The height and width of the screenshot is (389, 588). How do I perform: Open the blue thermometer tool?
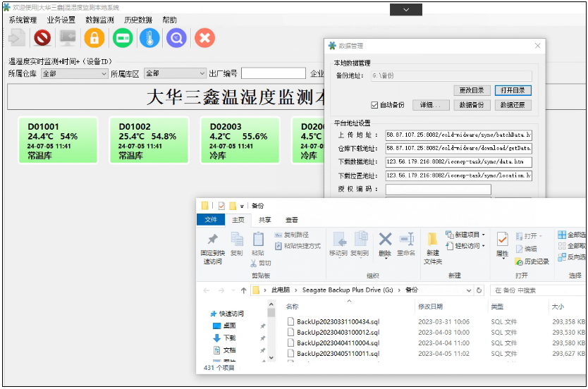(x=149, y=37)
